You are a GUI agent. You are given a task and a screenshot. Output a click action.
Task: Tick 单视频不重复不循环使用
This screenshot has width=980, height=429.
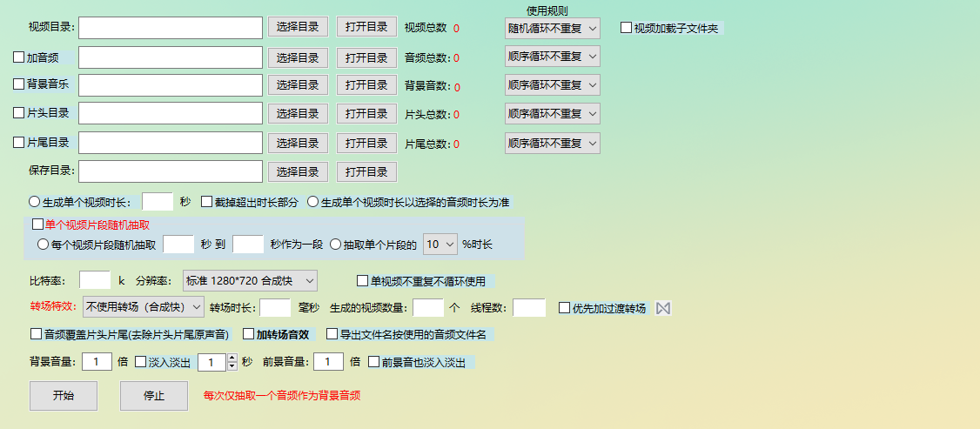[x=362, y=280]
